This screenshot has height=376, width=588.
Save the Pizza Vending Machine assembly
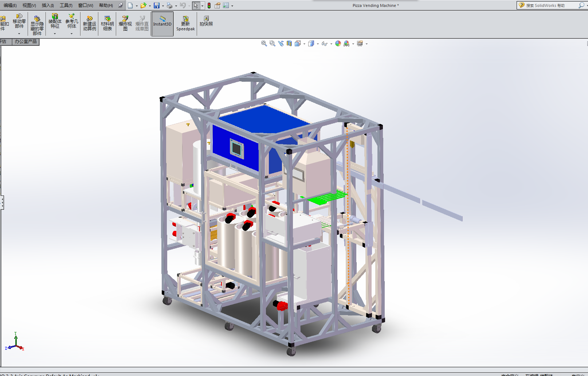157,5
